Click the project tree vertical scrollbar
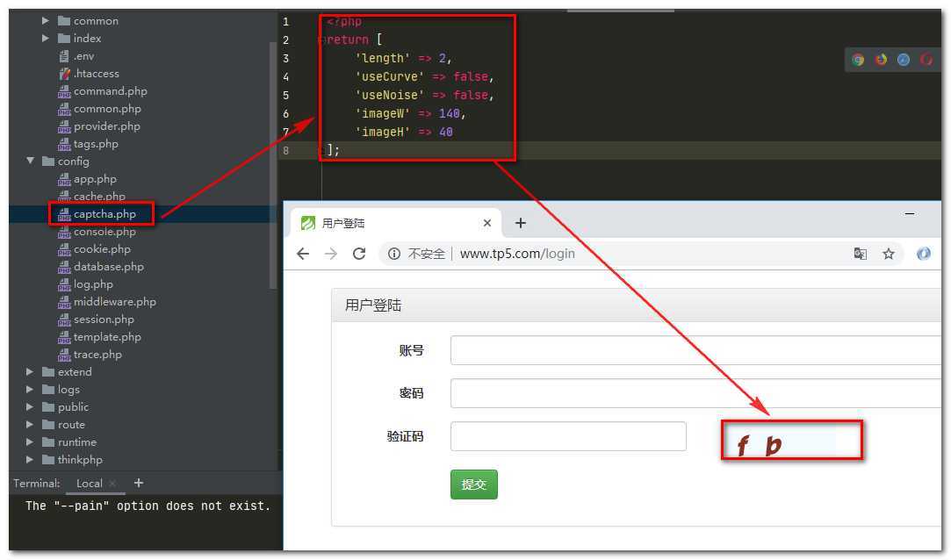This screenshot has width=951, height=560. (272, 165)
